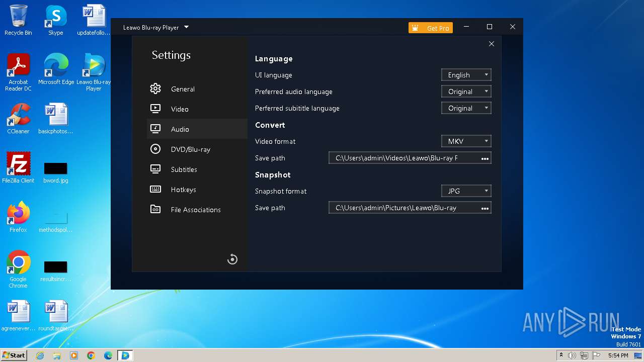Maximize the Leawo Blu-ray Player window
The image size is (644, 362).
490,27
